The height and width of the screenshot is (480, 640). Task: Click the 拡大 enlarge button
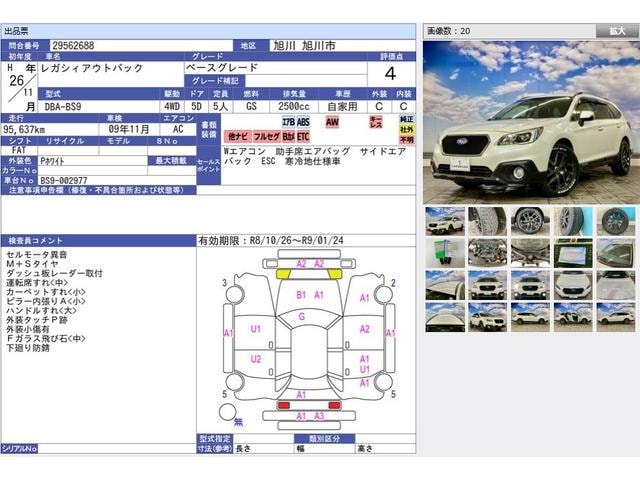point(617,31)
